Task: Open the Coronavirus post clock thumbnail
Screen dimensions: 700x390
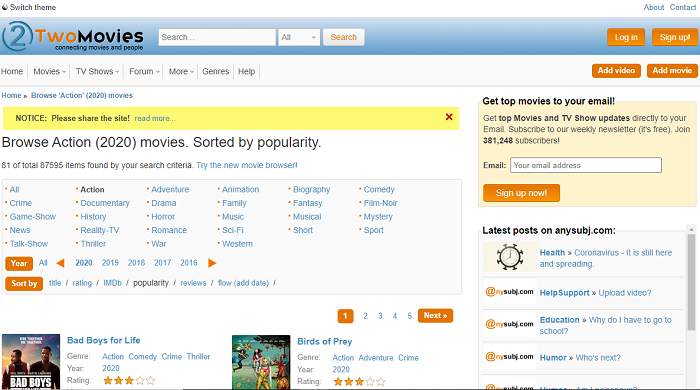Action: [510, 257]
